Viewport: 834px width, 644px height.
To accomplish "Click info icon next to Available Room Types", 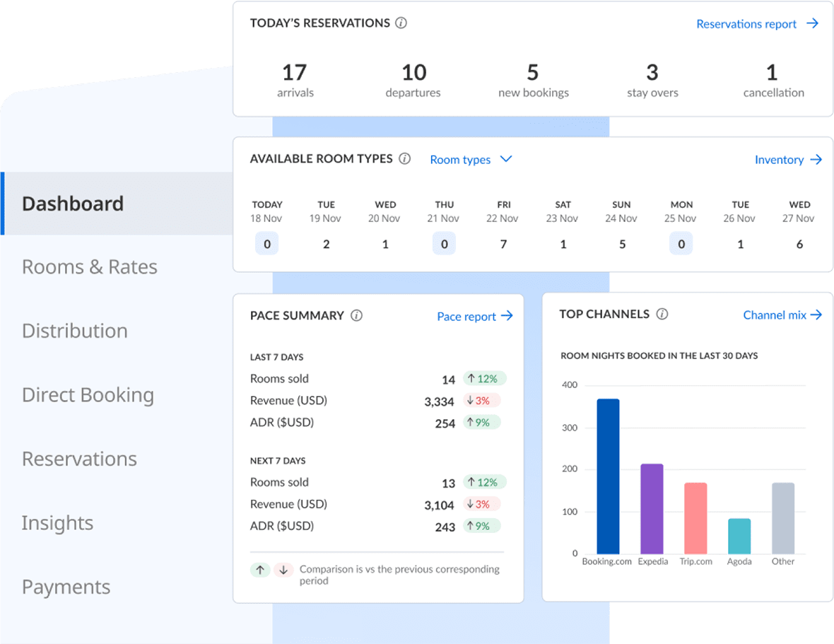I will (405, 159).
